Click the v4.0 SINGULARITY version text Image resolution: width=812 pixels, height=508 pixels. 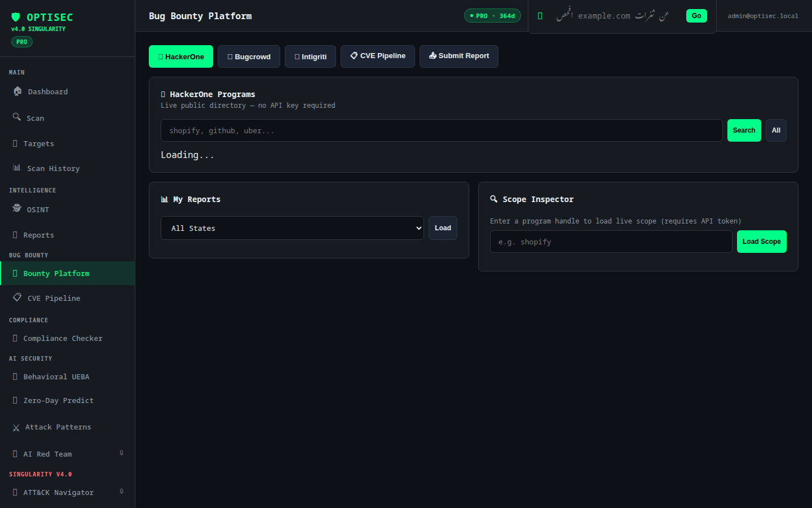(38, 29)
